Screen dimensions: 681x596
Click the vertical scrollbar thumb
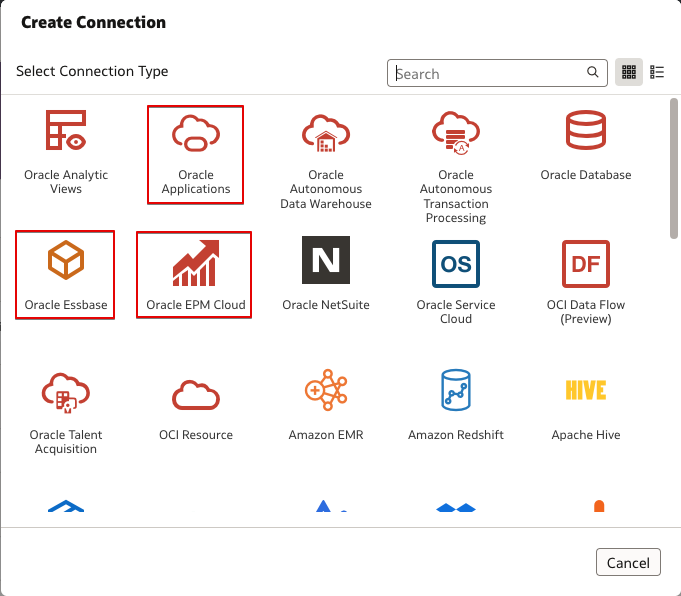click(x=674, y=167)
